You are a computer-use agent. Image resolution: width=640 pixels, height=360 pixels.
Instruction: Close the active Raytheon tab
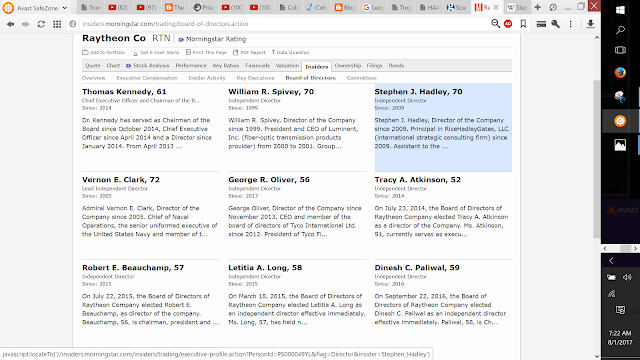coord(496,7)
